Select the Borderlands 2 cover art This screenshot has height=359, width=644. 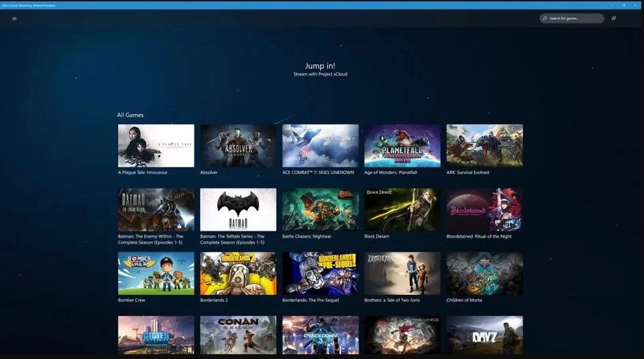point(238,274)
